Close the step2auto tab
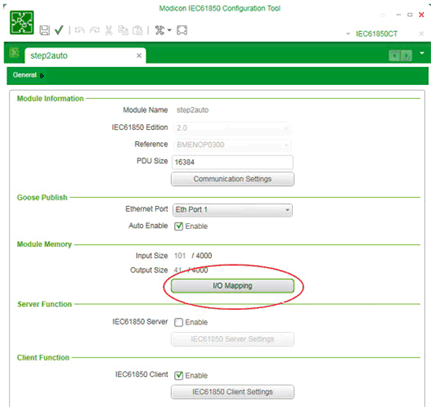 (x=139, y=56)
